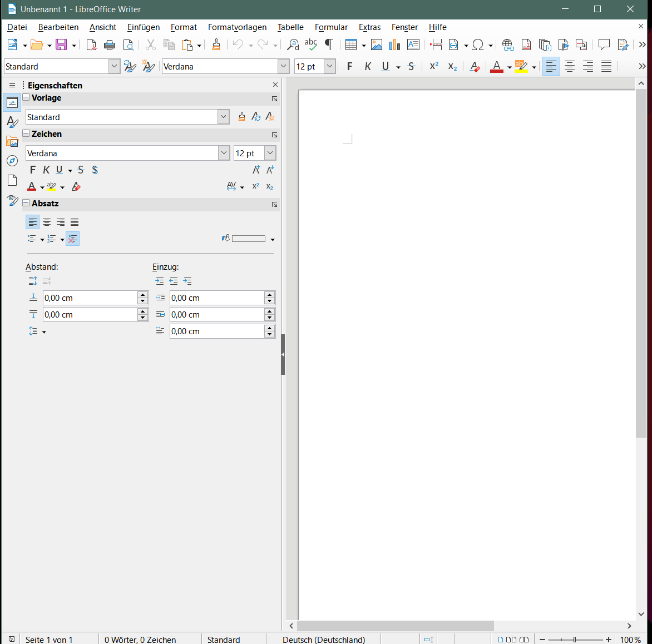This screenshot has width=652, height=644.
Task: Open the Extras menu
Action: point(369,27)
